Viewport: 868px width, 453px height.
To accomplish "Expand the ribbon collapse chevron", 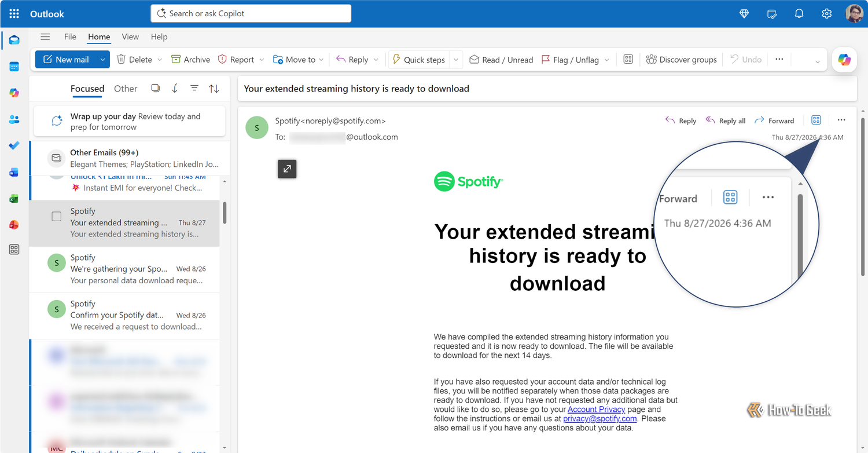I will coord(818,61).
